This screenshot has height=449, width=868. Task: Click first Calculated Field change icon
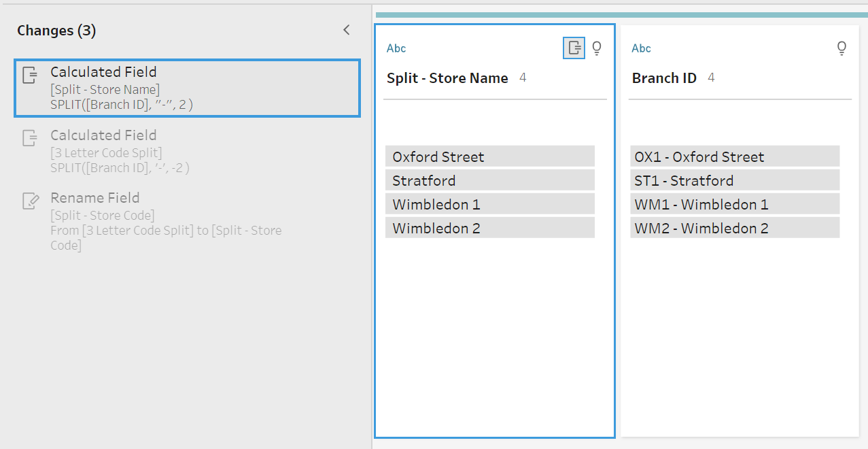coord(30,75)
